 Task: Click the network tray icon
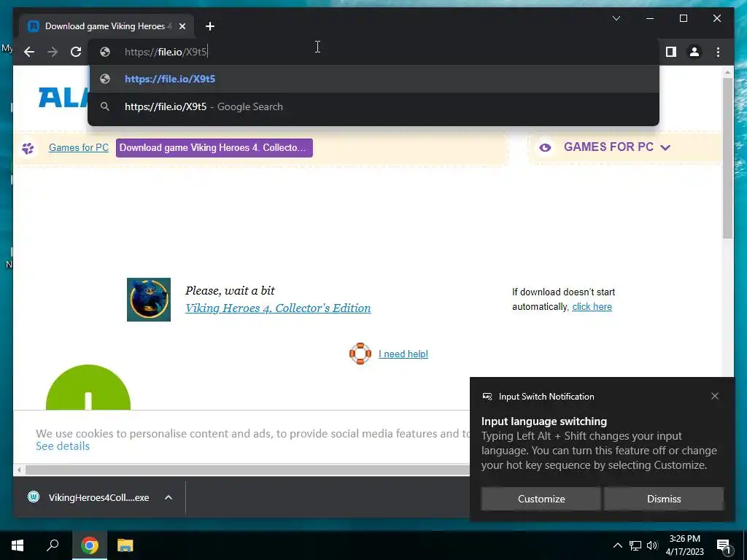(635, 545)
